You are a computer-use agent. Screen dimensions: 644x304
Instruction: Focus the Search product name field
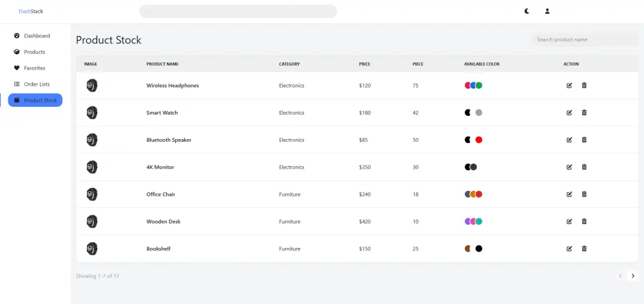(x=585, y=40)
